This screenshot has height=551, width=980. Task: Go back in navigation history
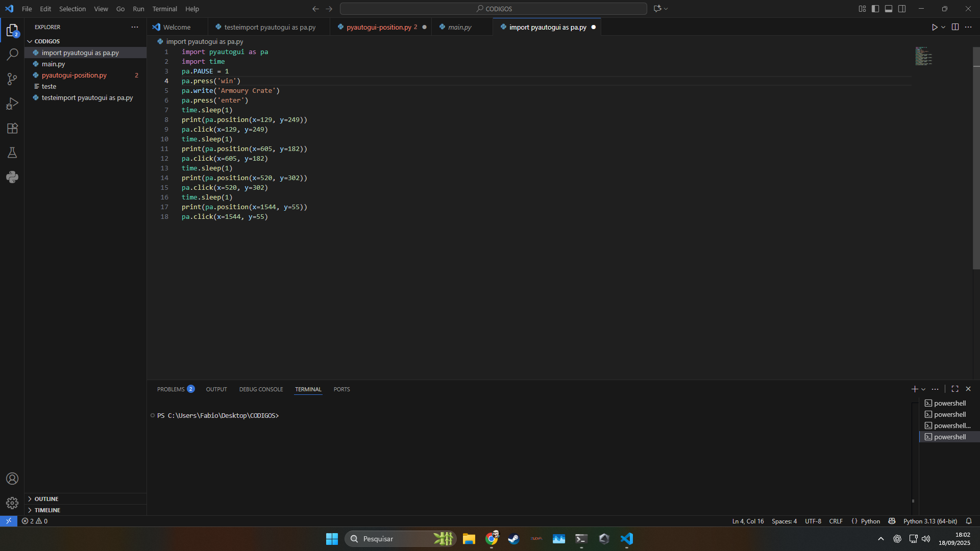pyautogui.click(x=315, y=9)
